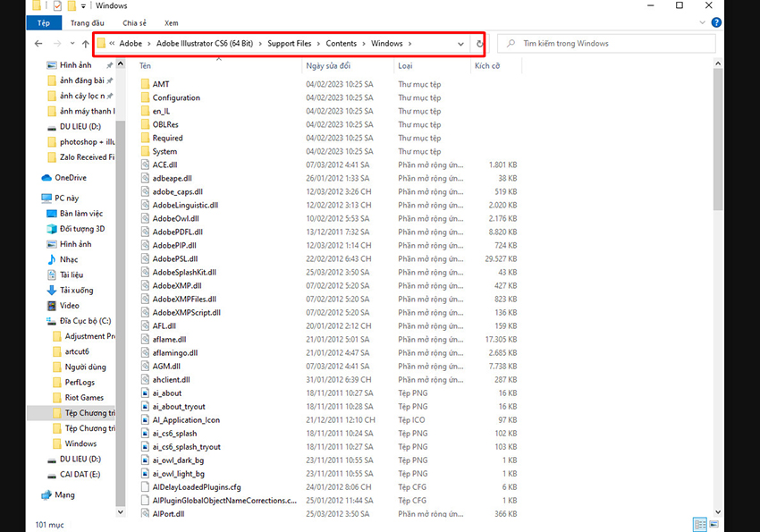760x532 pixels.
Task: Switch to the Xem ribbon tab
Action: click(171, 22)
